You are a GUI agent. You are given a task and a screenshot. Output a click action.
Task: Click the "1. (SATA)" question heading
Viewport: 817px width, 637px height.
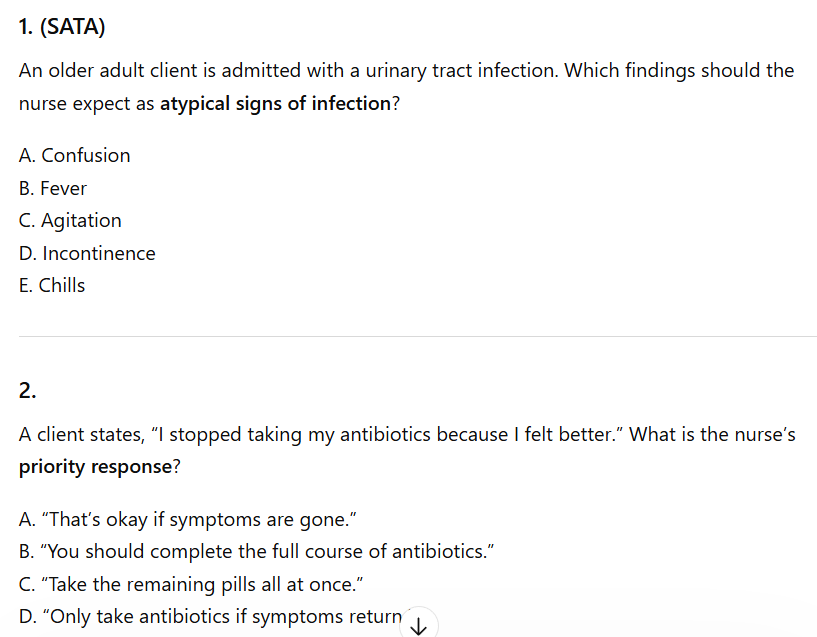(x=62, y=27)
